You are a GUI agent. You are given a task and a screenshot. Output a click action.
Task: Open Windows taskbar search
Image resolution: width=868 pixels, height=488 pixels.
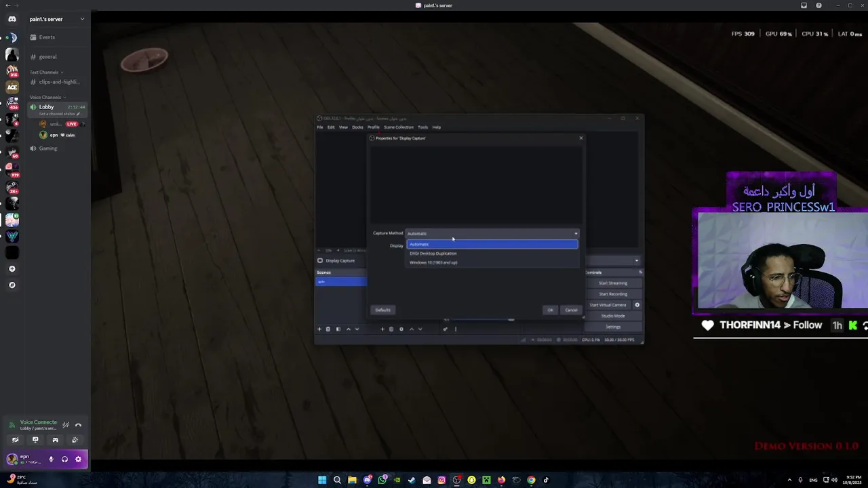(x=337, y=480)
